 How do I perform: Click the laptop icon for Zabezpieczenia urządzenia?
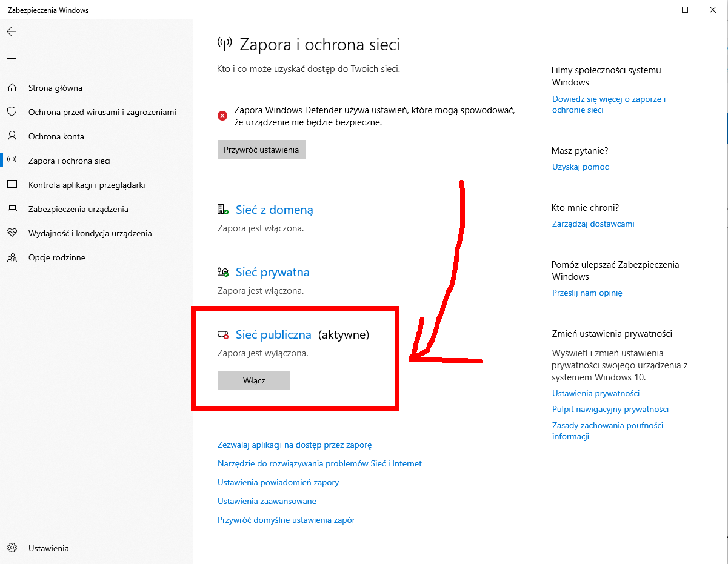(12, 209)
